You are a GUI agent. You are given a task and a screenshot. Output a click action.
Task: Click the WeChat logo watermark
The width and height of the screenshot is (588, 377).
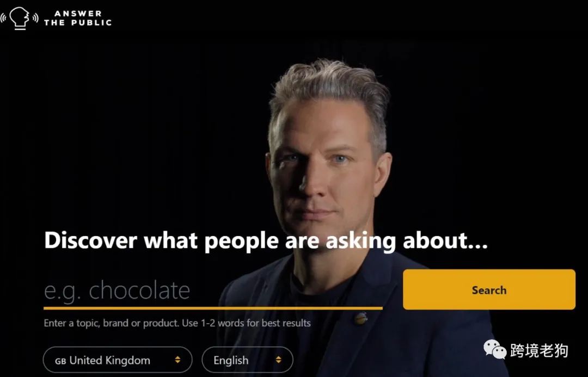[495, 349]
